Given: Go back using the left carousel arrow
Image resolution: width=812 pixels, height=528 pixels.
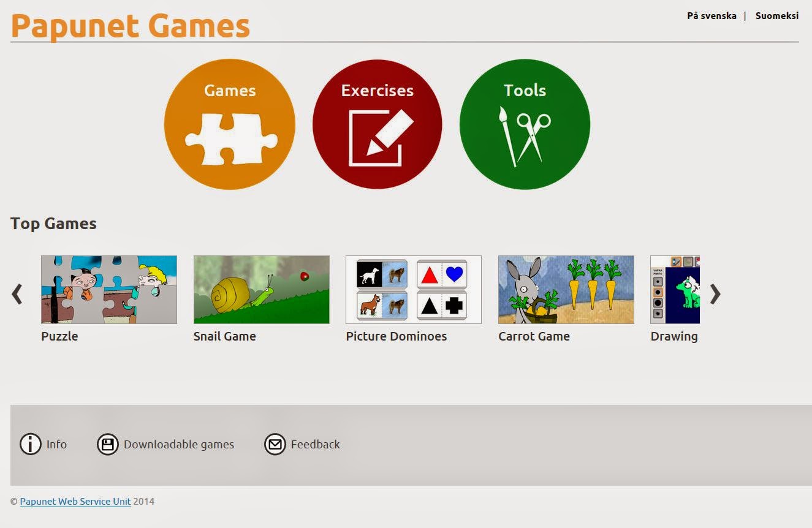Looking at the screenshot, I should [17, 295].
